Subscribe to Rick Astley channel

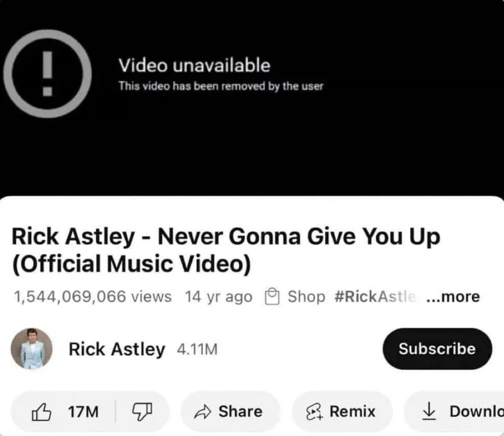(x=437, y=349)
